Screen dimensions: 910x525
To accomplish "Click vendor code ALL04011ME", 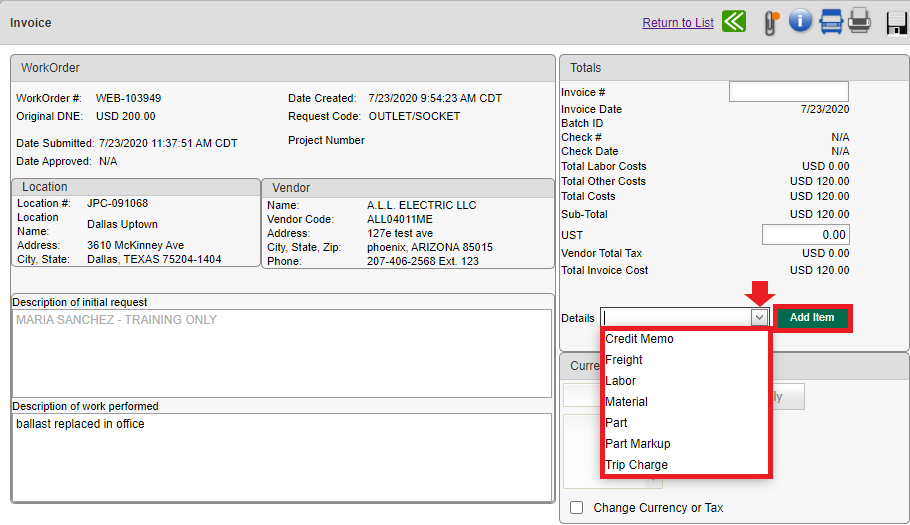I will point(399,219).
